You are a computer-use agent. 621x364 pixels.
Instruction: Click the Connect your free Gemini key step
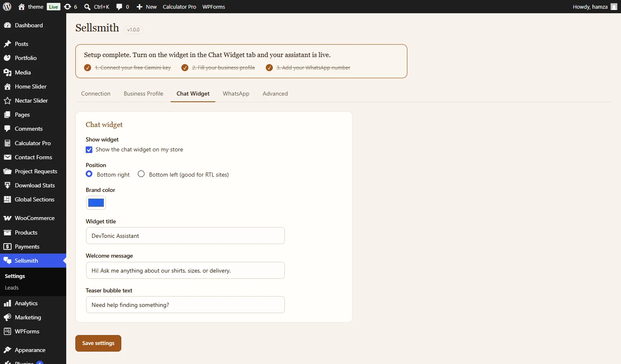click(128, 67)
